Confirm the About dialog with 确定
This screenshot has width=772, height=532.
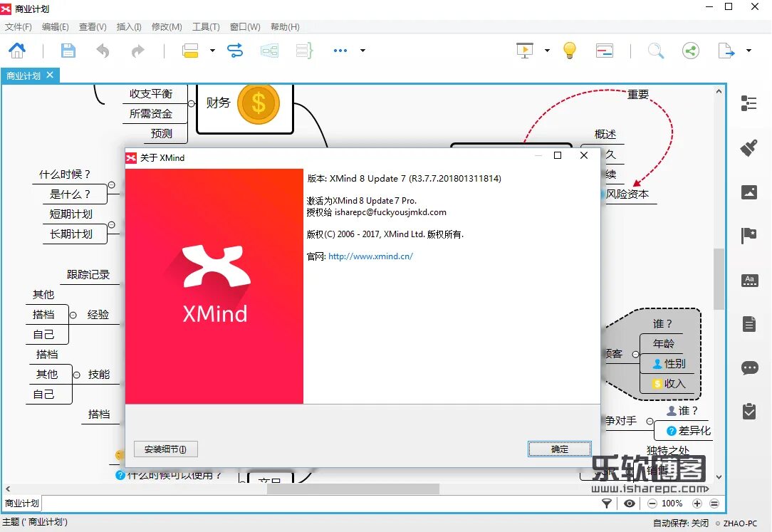pyautogui.click(x=559, y=449)
